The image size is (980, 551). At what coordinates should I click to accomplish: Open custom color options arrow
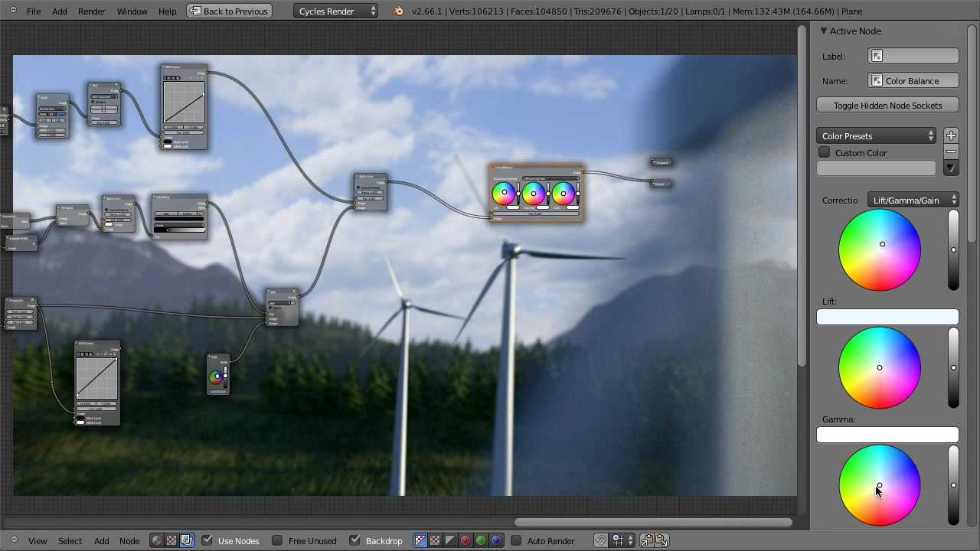951,168
